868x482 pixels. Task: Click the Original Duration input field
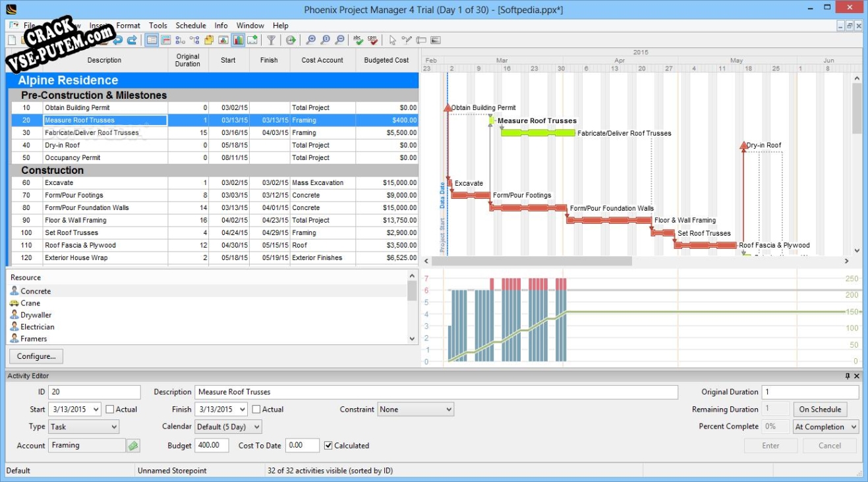tap(810, 392)
